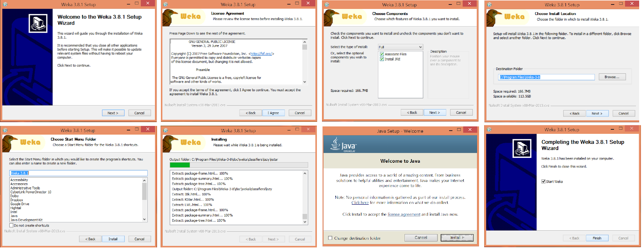This screenshot has width=644, height=251.
Task: Select Hightail in Start Menu folder list
Action: pyautogui.click(x=16, y=208)
